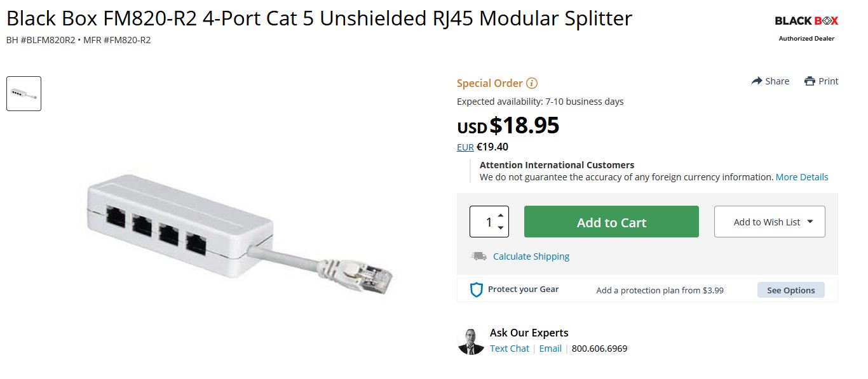Viewport: 868px width, 379px height.
Task: Click the shipping truck icon
Action: tap(478, 256)
